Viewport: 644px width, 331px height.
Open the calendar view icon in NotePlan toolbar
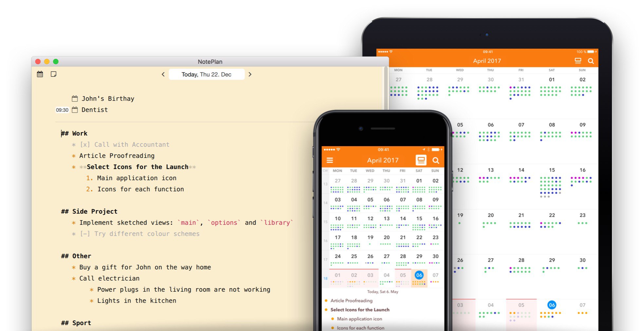pyautogui.click(x=40, y=74)
